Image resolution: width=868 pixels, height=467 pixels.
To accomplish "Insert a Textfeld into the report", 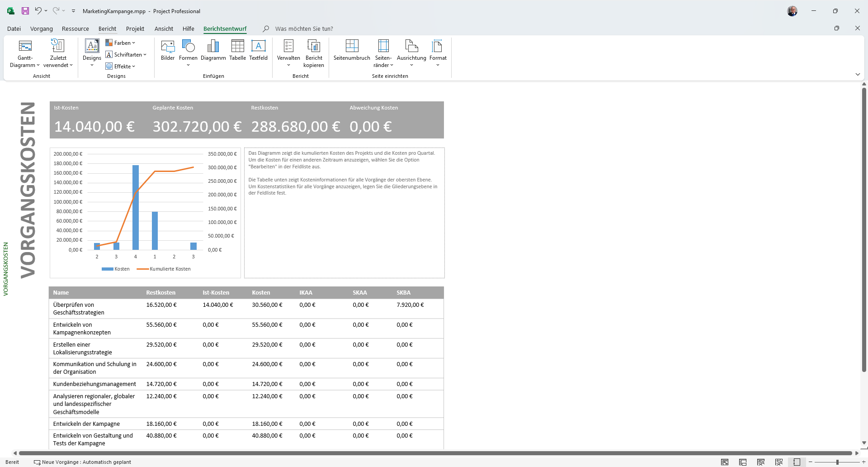I will click(258, 50).
